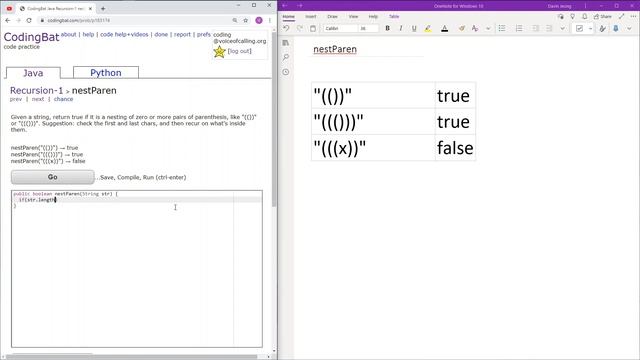Viewport: 640px width, 360px height.
Task: Click the Share button in OneNote
Action: [602, 16]
